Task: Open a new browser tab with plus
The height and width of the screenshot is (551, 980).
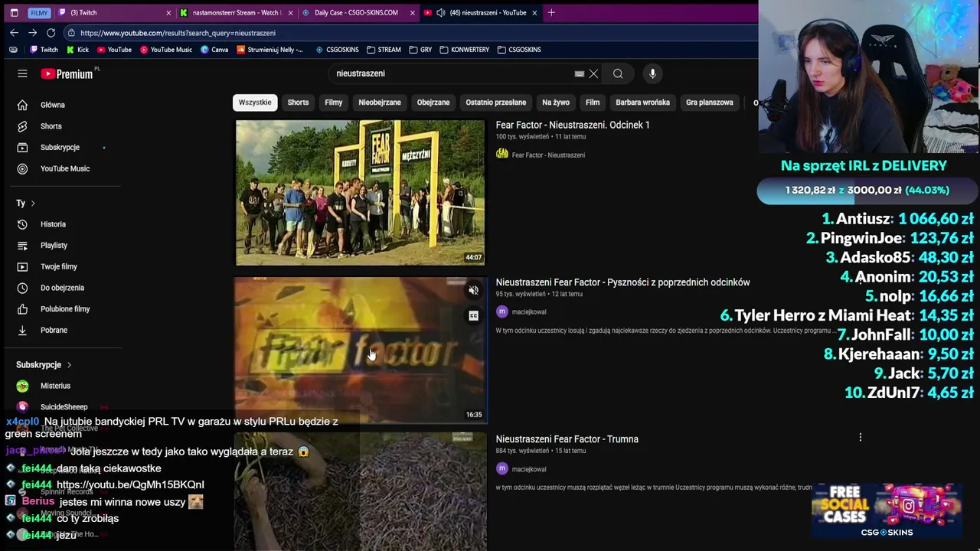Action: coord(551,12)
